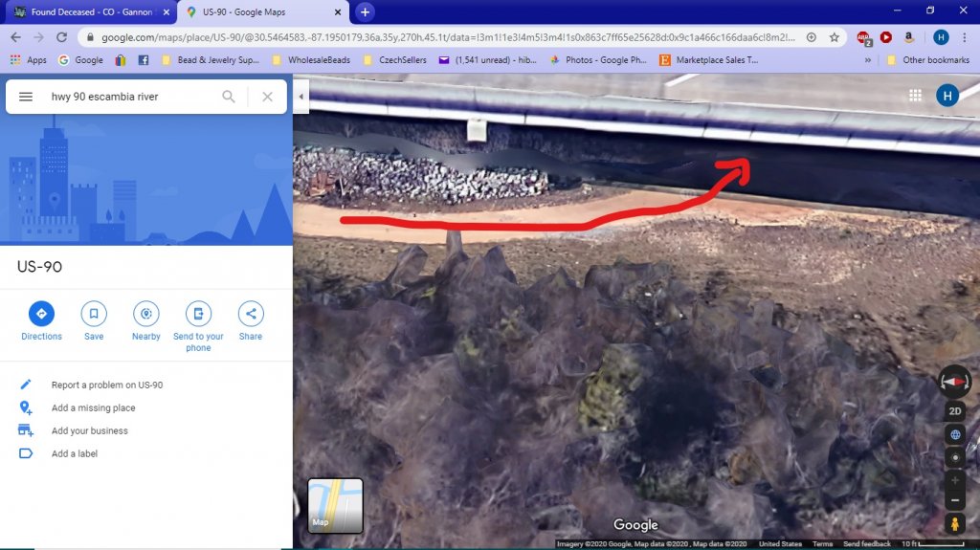Switch map view to 2D

pyautogui.click(x=954, y=411)
